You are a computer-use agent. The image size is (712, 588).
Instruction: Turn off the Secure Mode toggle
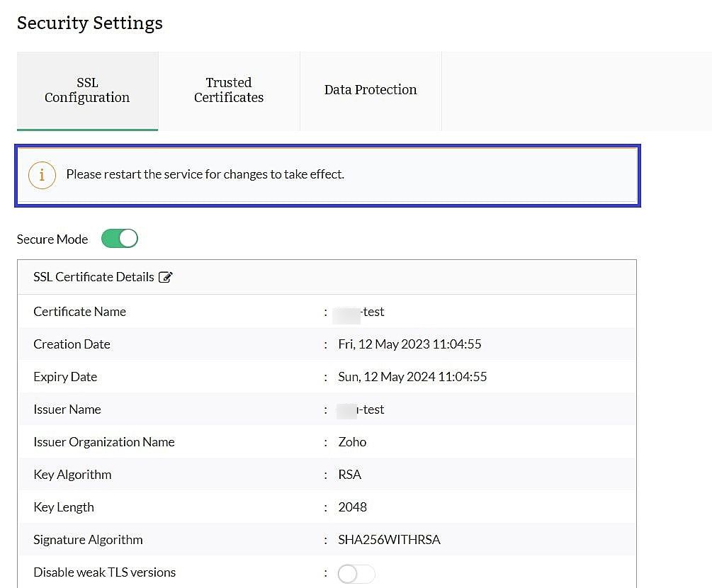coord(120,238)
